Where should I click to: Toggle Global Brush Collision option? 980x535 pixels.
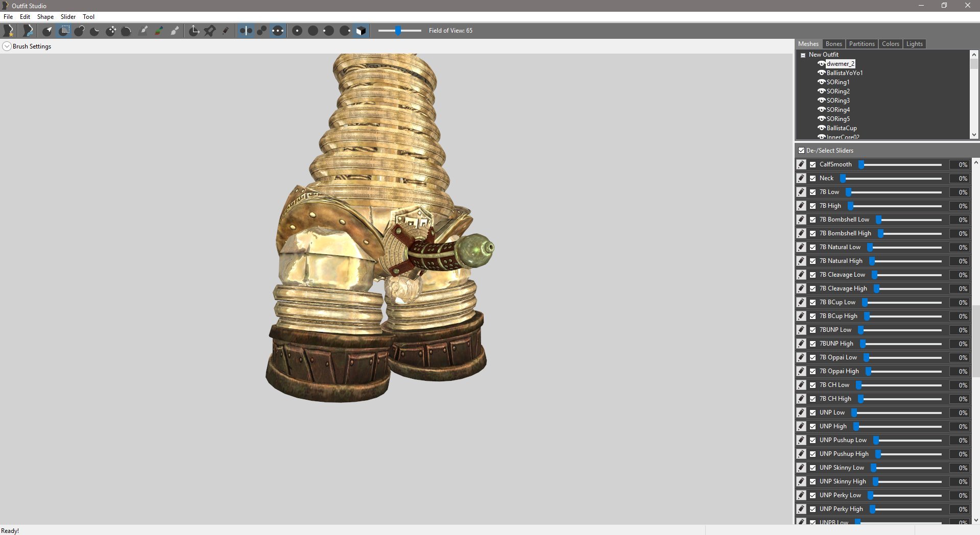tap(277, 31)
